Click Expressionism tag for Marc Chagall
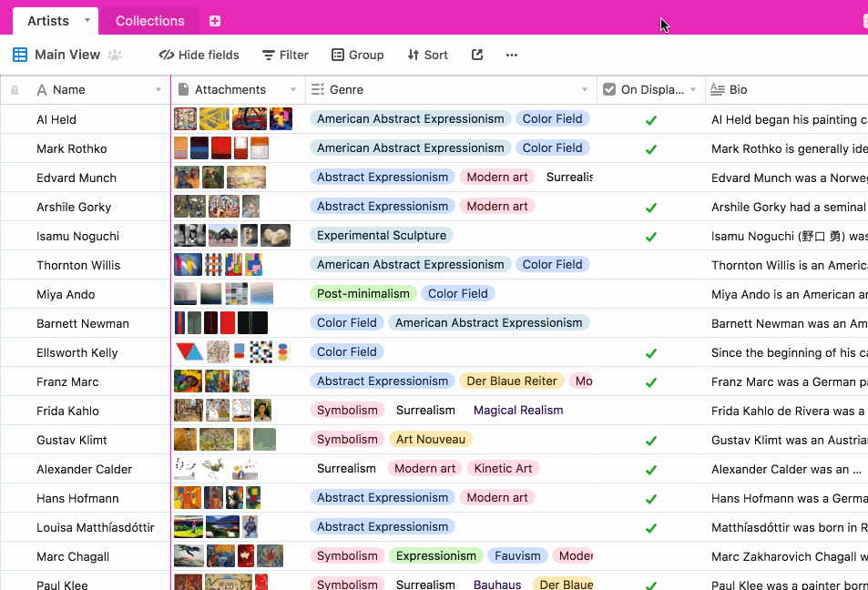 point(435,555)
